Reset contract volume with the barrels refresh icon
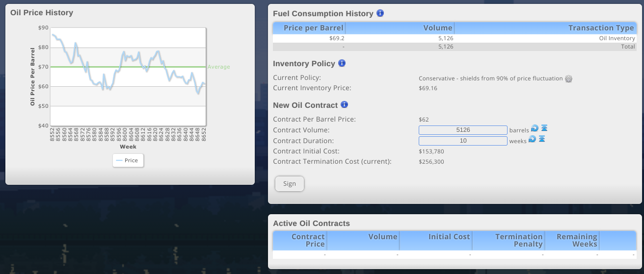This screenshot has height=274, width=644. click(x=535, y=128)
